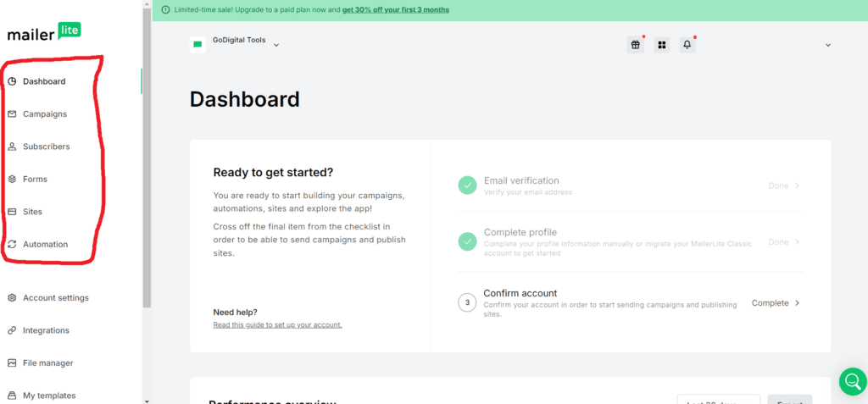Screen dimensions: 868x404
Task: Open the apps grid icon
Action: pyautogui.click(x=661, y=45)
